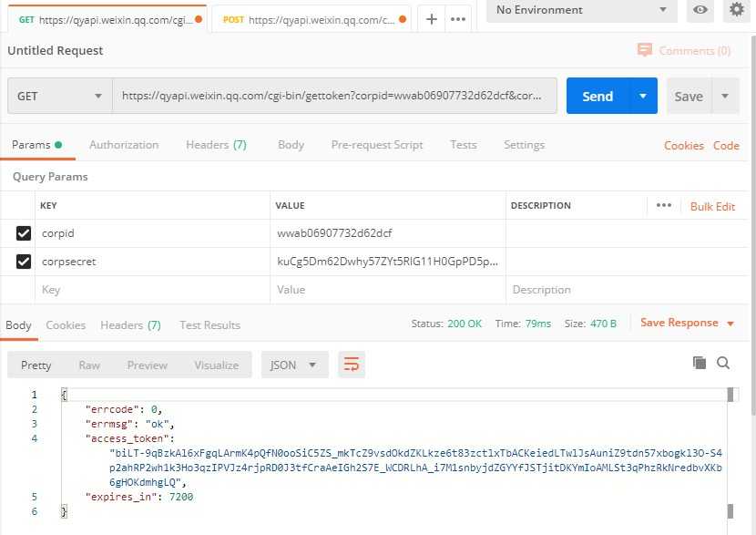Screen dimensions: 756x535
Task: Uncheck the corpsecret parameter checkbox
Action: point(24,262)
